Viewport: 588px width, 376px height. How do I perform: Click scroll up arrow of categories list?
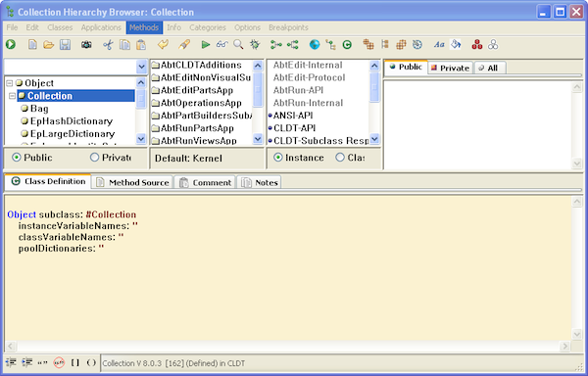coord(374,66)
